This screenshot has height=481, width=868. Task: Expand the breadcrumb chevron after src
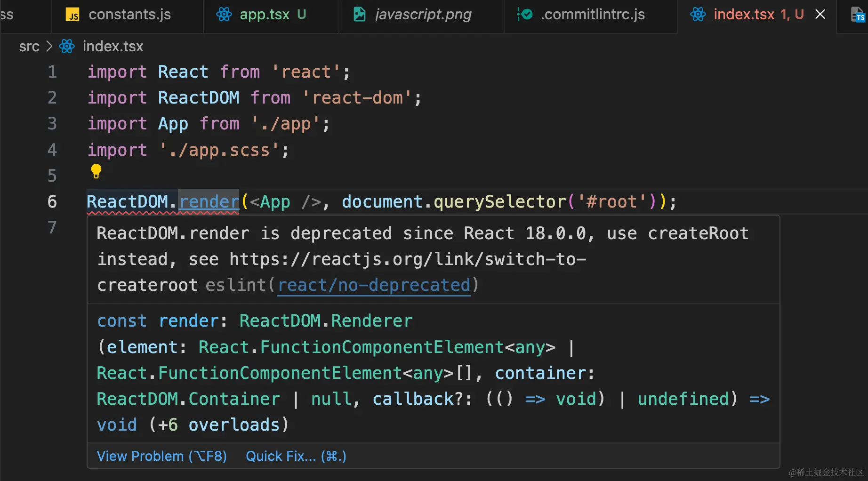(x=49, y=47)
